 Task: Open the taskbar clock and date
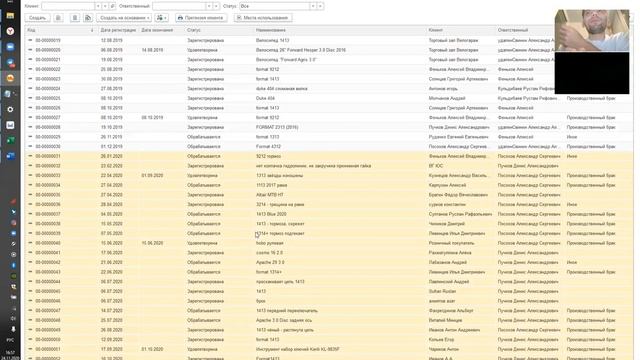coord(10,355)
